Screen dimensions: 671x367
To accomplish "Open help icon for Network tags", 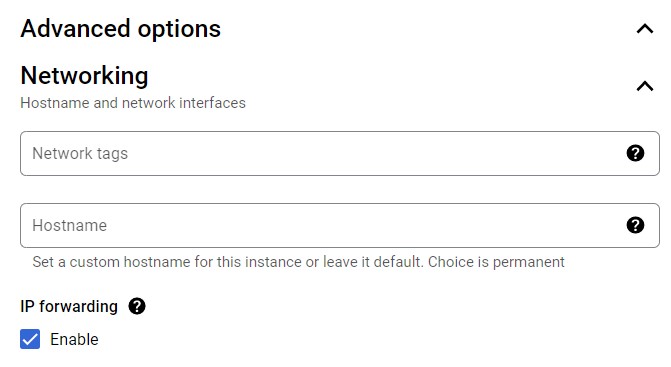I will pos(635,153).
